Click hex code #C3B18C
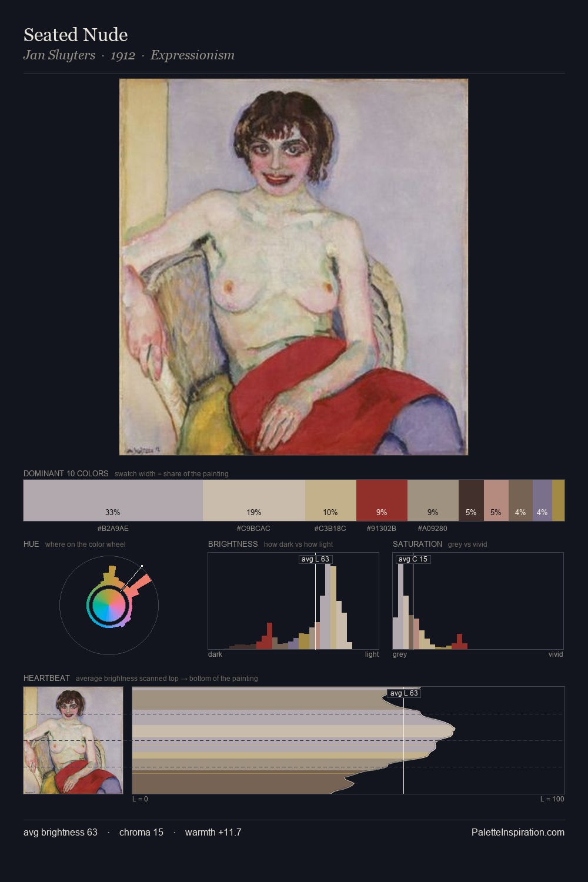Image resolution: width=588 pixels, height=882 pixels. tap(330, 529)
